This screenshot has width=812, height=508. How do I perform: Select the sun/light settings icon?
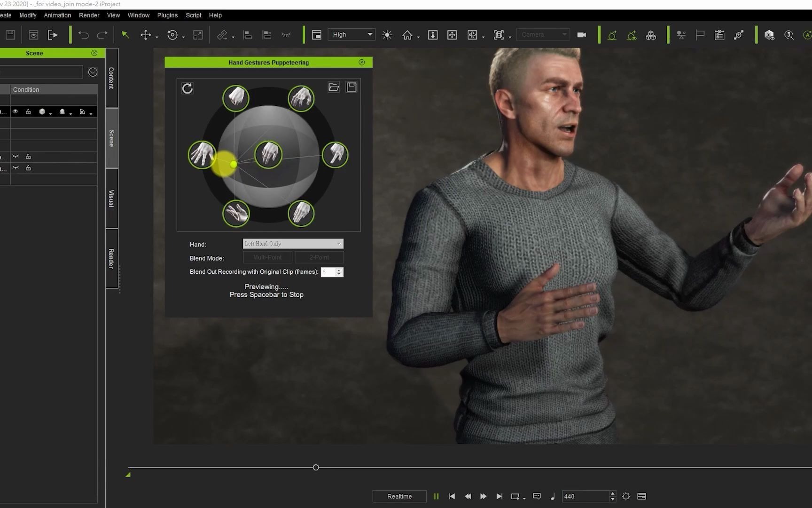(x=387, y=34)
